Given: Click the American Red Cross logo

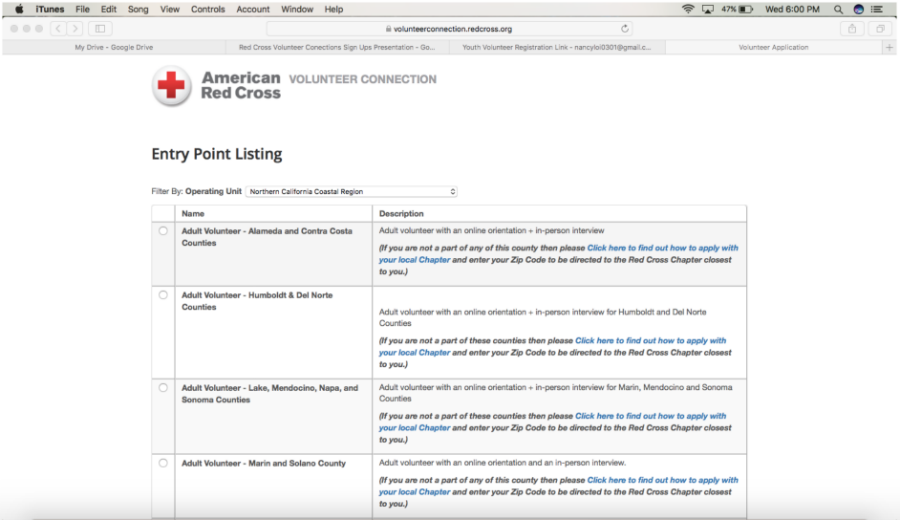Looking at the screenshot, I should tap(172, 86).
